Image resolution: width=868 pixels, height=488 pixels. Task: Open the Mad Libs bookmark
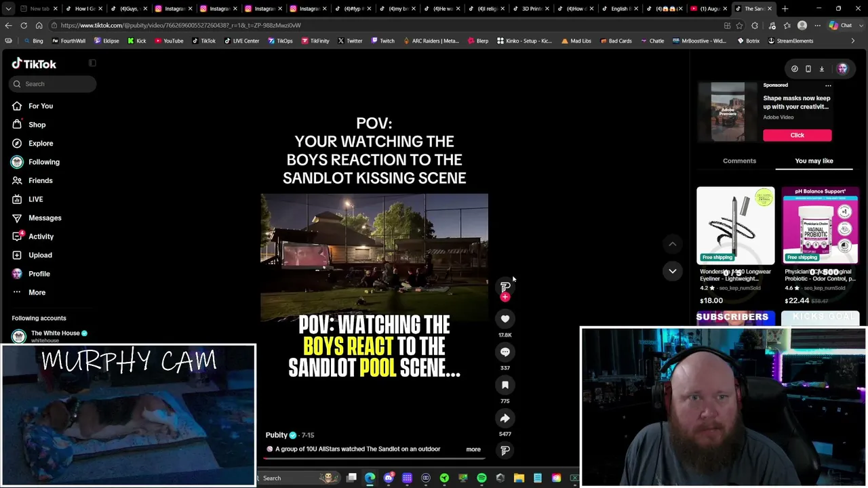click(x=576, y=41)
